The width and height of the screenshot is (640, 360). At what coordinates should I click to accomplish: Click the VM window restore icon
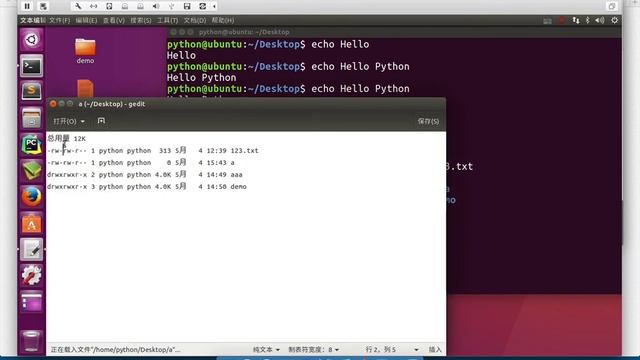point(611,6)
